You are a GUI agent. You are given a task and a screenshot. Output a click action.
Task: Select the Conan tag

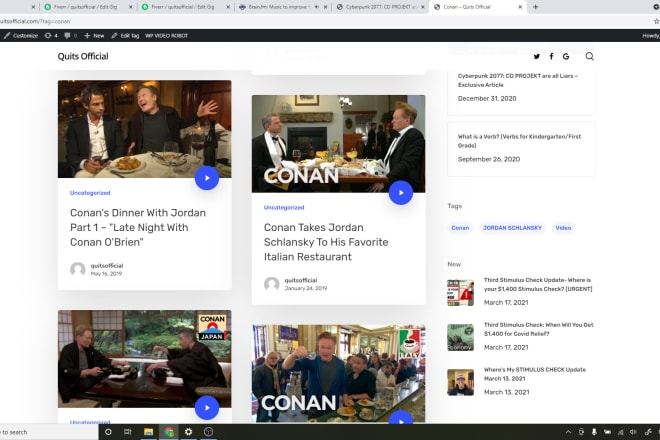point(460,228)
